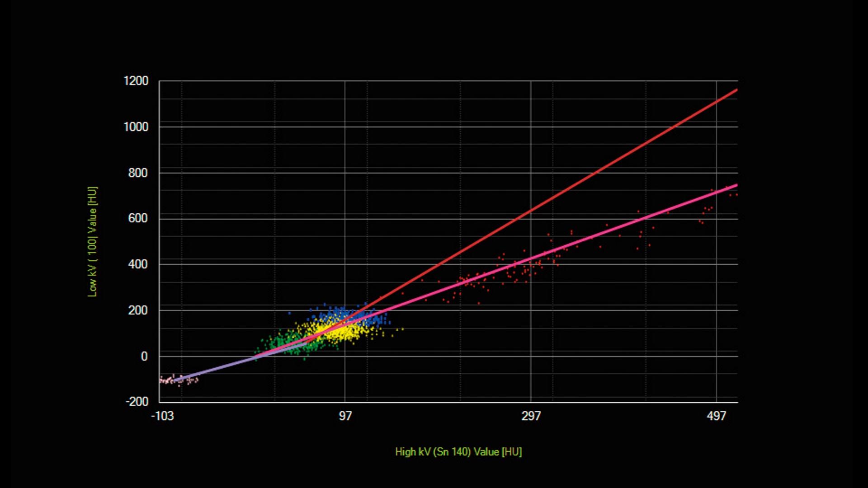Screen dimensions: 868x488
Task: Click the 297 x-axis tick label
Action: click(531, 416)
